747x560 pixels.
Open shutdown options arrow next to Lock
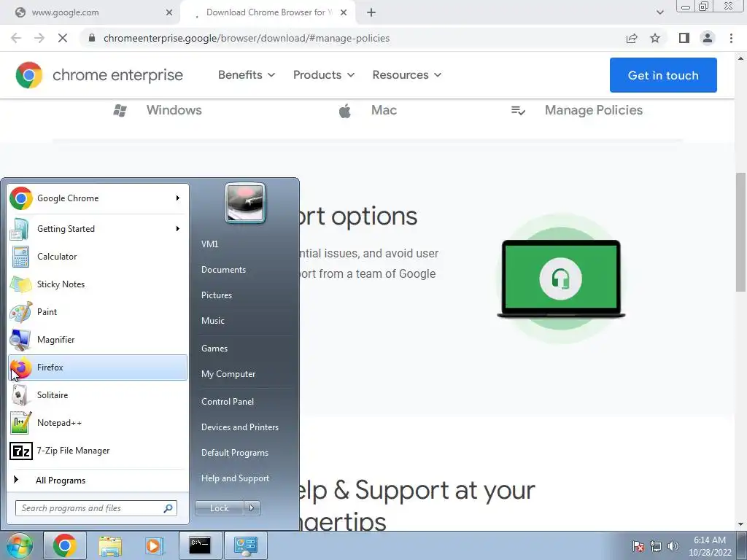point(252,508)
